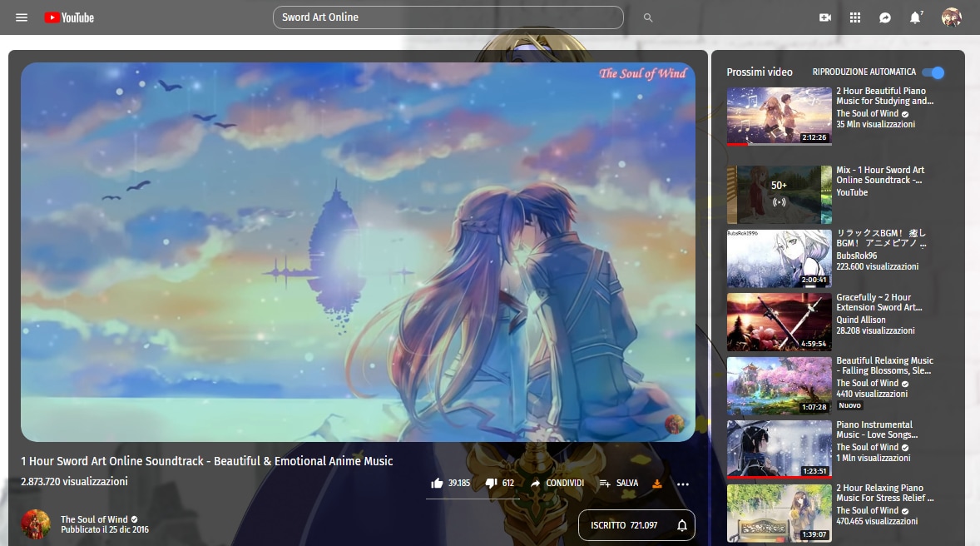The width and height of the screenshot is (980, 546).
Task: Click channel name BubsRok96
Action: tap(856, 256)
